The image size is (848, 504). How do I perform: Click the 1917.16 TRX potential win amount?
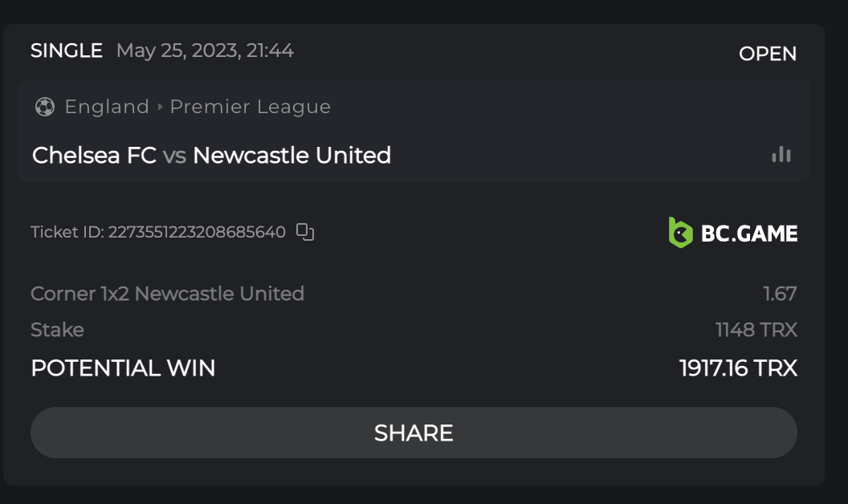(x=738, y=368)
